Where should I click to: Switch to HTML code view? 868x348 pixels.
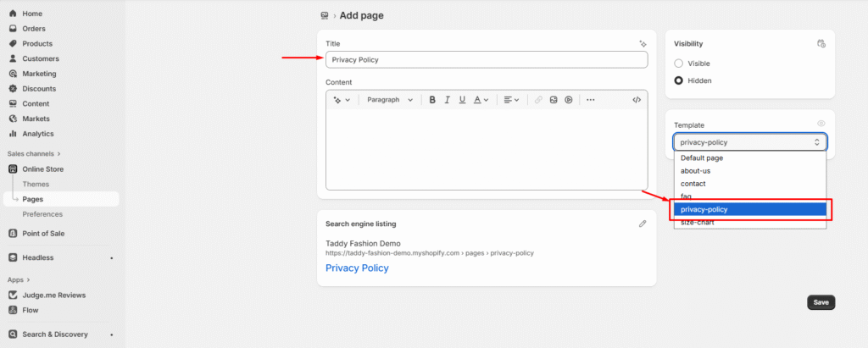pos(637,100)
